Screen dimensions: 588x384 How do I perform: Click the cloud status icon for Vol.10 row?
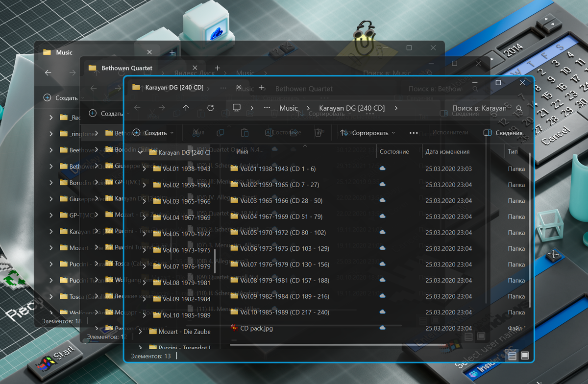(382, 312)
